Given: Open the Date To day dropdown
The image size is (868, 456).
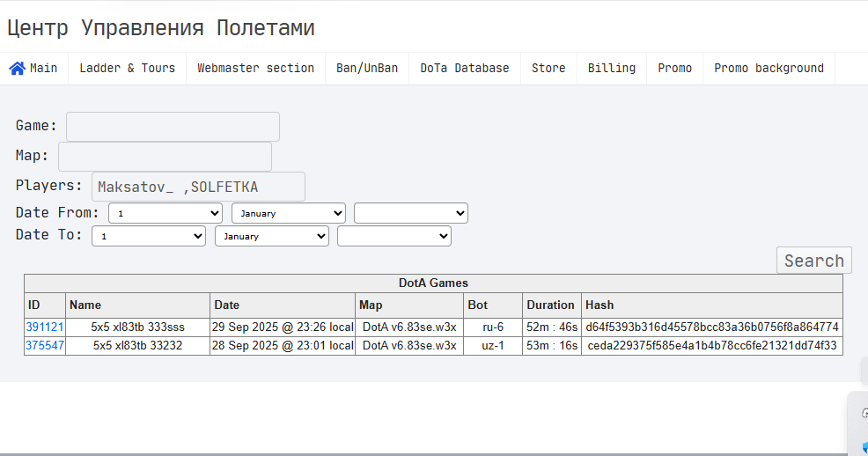Looking at the screenshot, I should 149,236.
